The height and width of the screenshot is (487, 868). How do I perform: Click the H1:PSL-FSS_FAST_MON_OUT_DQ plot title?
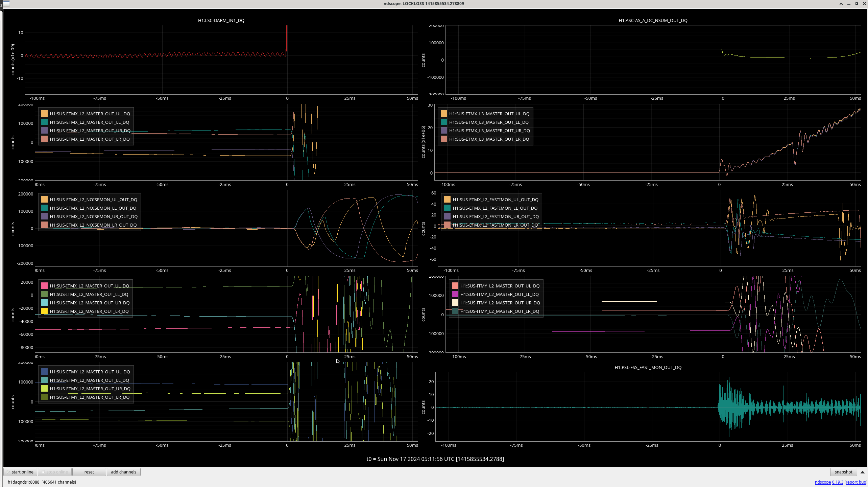pyautogui.click(x=648, y=367)
